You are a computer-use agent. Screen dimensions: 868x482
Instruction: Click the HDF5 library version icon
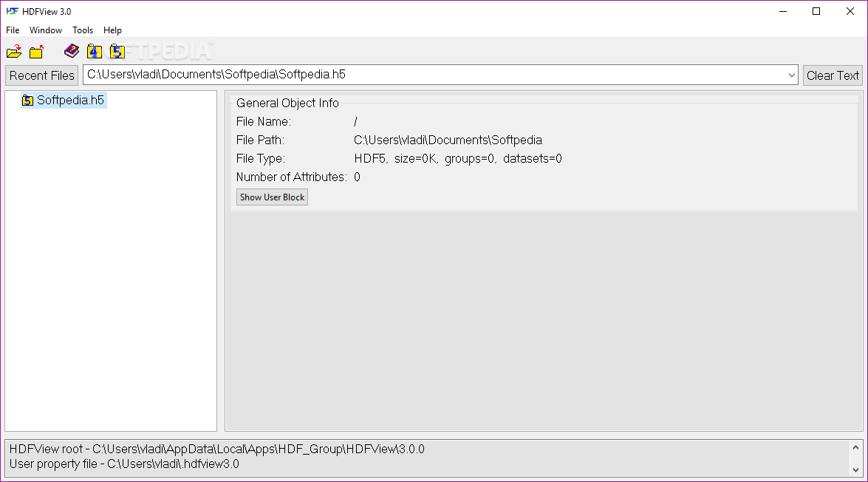pyautogui.click(x=117, y=52)
